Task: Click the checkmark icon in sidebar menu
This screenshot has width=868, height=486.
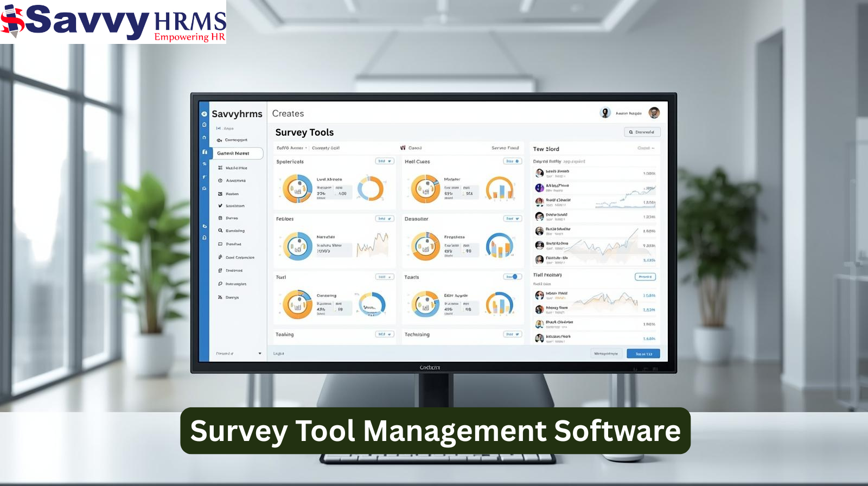Action: [x=220, y=206]
